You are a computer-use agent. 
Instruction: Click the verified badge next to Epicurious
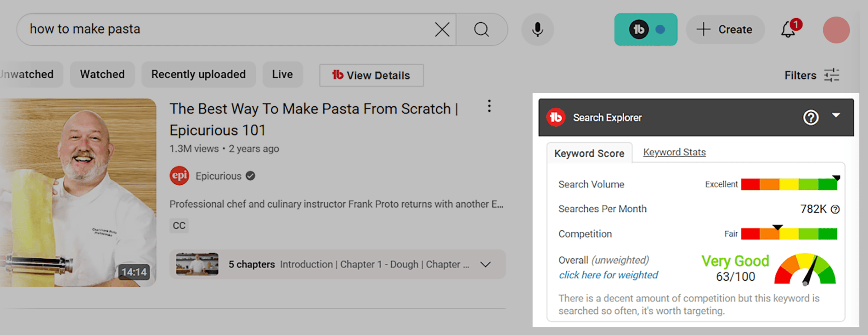point(250,176)
